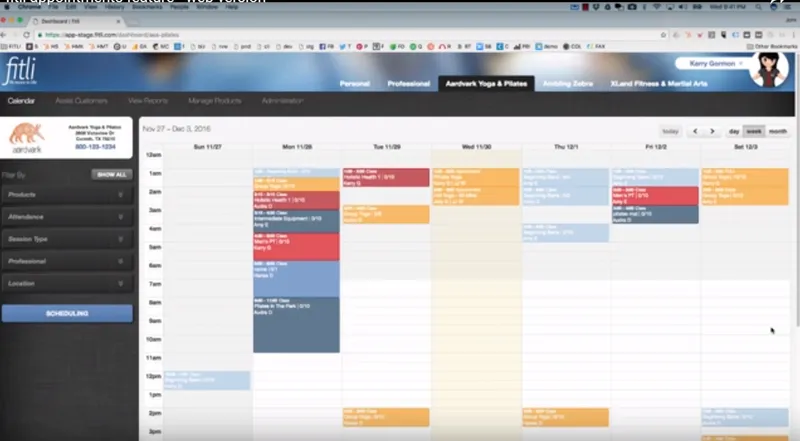
Task: Open the user avatar profile picture
Action: [x=768, y=70]
